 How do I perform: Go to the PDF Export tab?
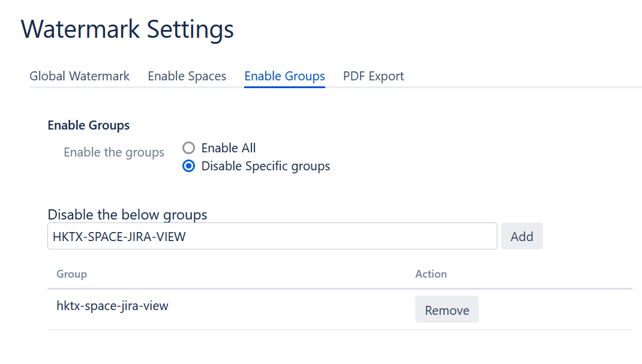[x=373, y=76]
